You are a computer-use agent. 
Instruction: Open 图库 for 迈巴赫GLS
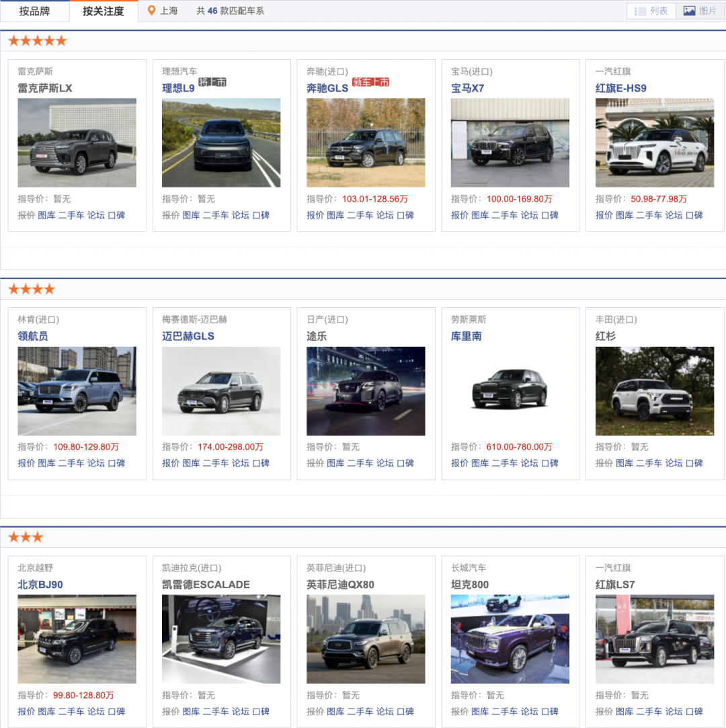pos(191,463)
